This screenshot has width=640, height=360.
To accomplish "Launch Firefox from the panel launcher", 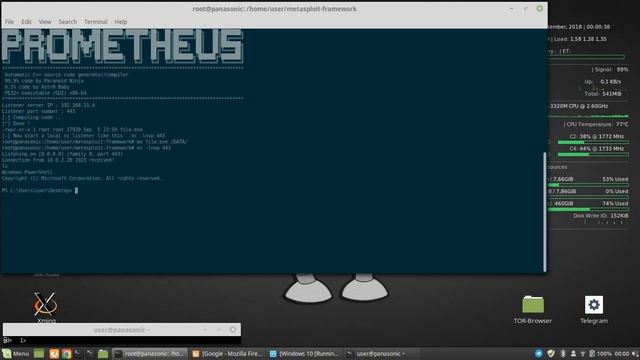I will click(54, 353).
